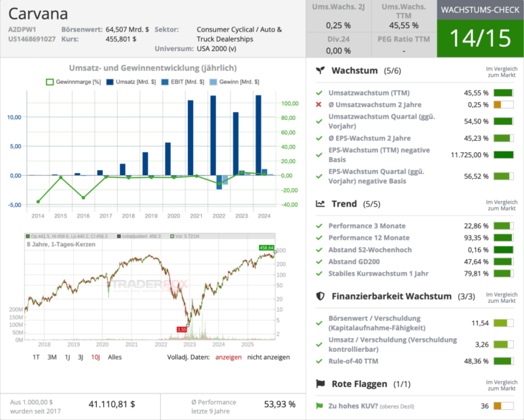The image size is (524, 420).
Task: Switch chart to the 10J range
Action: [95, 357]
